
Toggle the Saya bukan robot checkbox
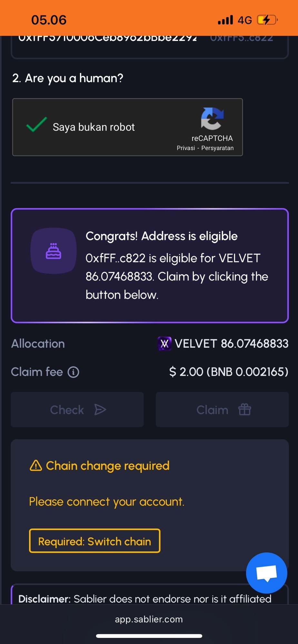36,125
